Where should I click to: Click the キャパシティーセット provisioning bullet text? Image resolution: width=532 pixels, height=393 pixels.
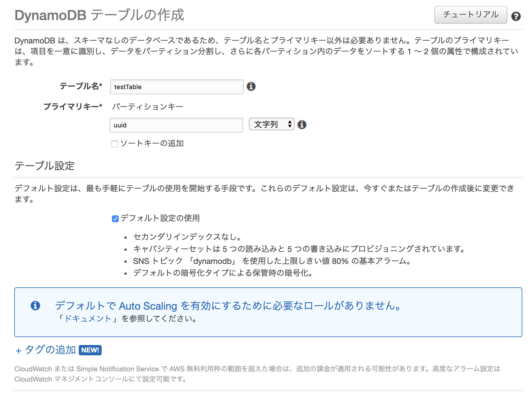[300, 249]
